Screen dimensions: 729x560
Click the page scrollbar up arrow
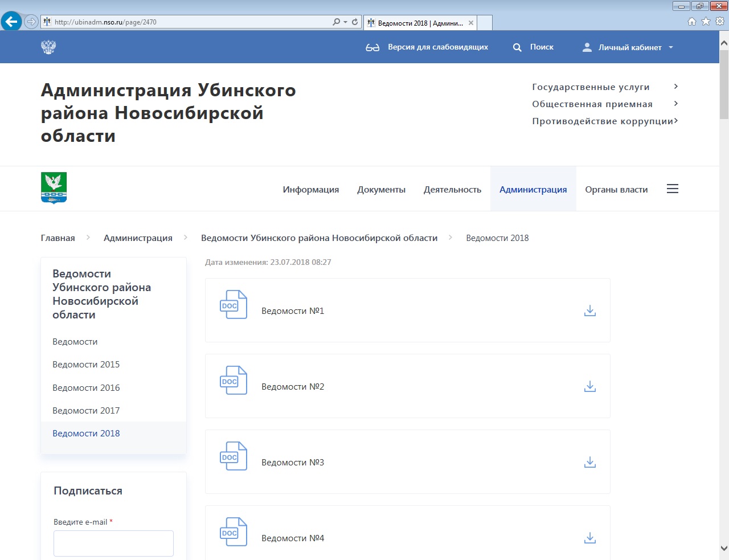(x=724, y=43)
